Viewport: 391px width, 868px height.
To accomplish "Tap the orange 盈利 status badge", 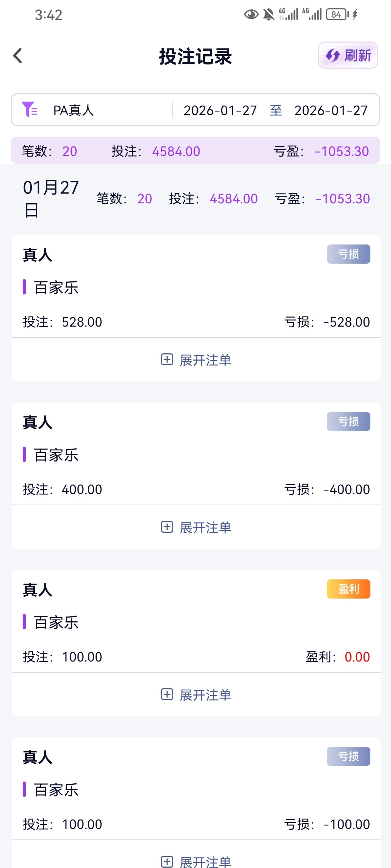I will [348, 589].
